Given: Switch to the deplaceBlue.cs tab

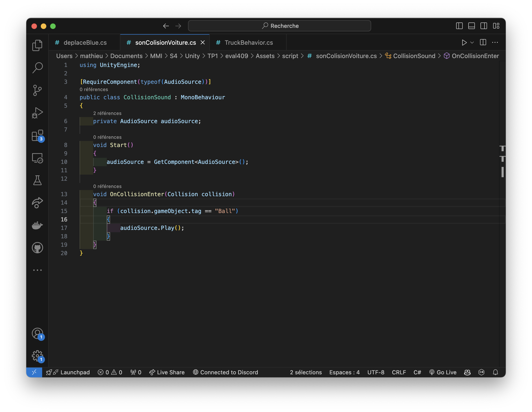Looking at the screenshot, I should (x=84, y=43).
